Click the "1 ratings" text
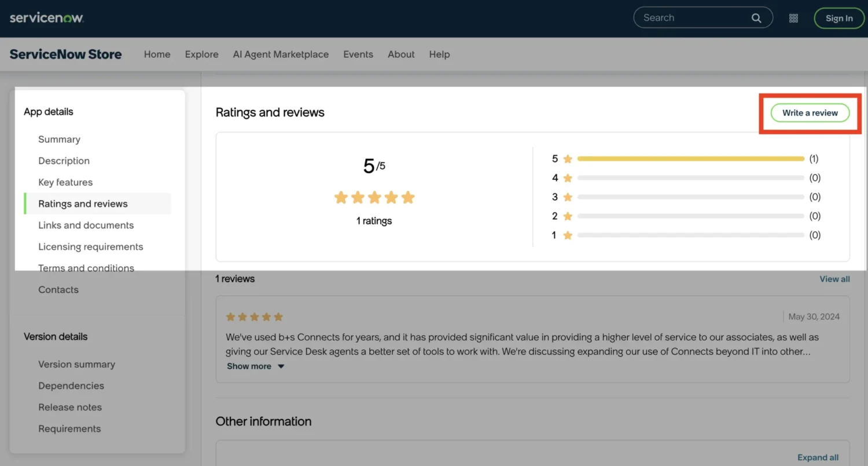The height and width of the screenshot is (466, 868). click(374, 221)
